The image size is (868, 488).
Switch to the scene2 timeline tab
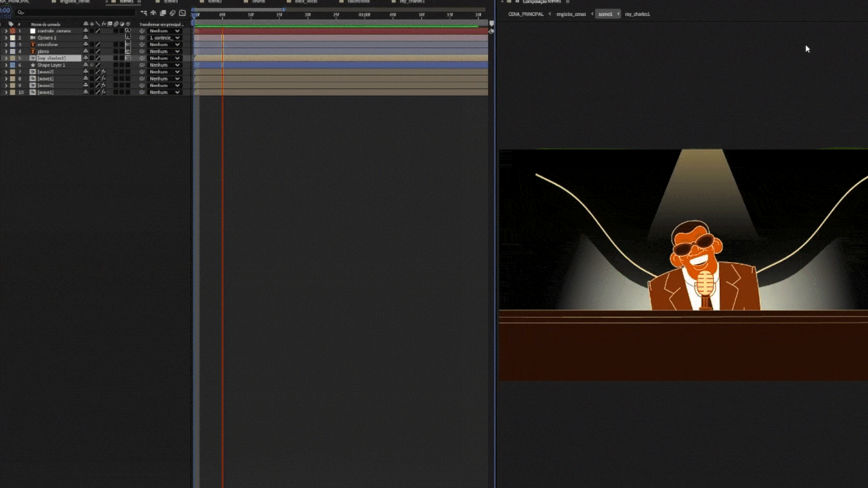[215, 2]
